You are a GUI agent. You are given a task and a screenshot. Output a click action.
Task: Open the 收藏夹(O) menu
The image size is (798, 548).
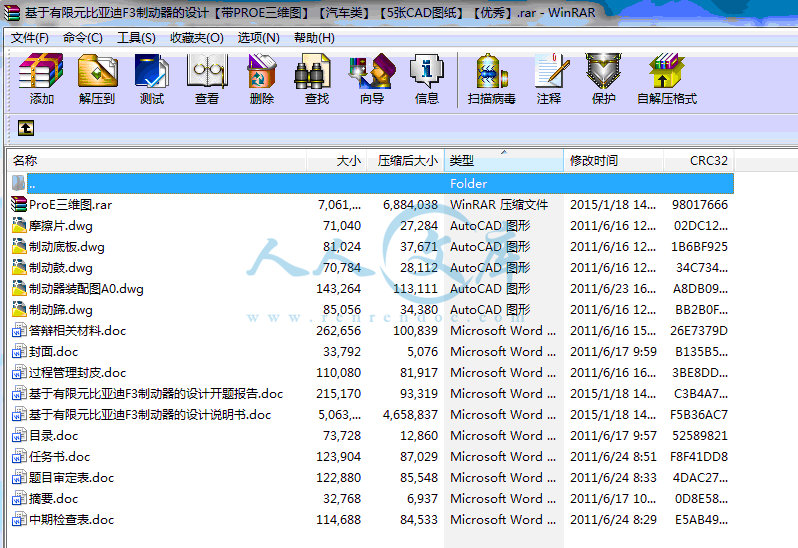click(x=196, y=38)
